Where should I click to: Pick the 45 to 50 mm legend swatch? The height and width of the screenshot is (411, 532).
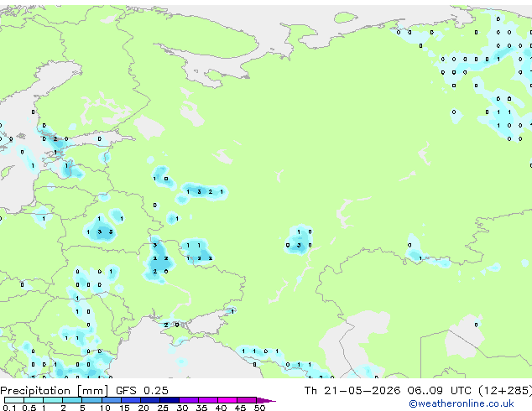coord(247,400)
